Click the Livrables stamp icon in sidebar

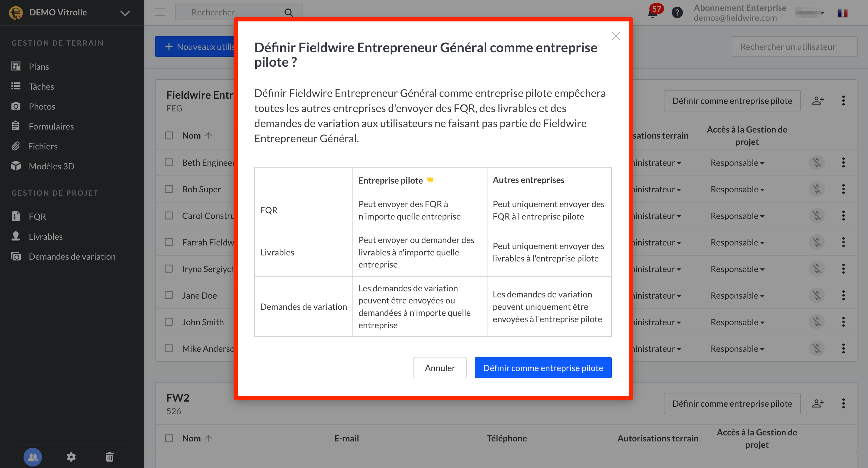[15, 236]
